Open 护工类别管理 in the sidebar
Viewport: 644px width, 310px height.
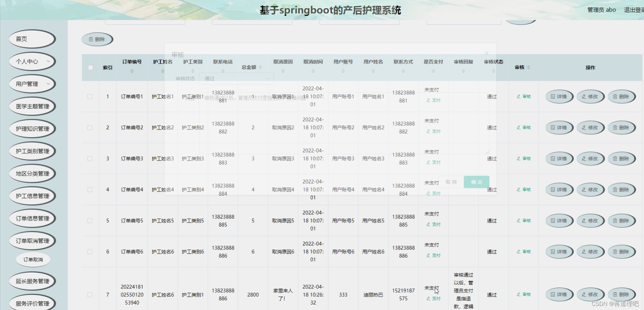[x=32, y=151]
